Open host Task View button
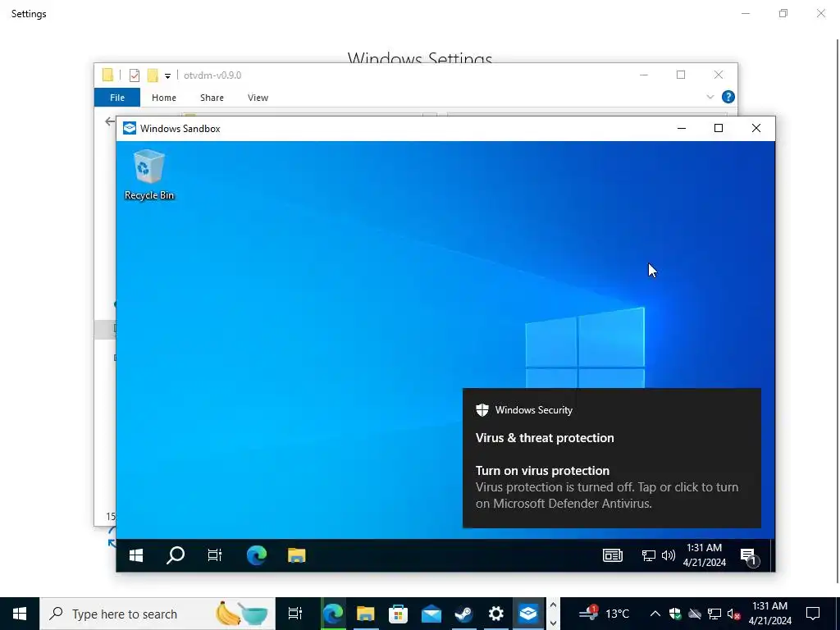Viewport: 840px width, 630px height. 295,614
